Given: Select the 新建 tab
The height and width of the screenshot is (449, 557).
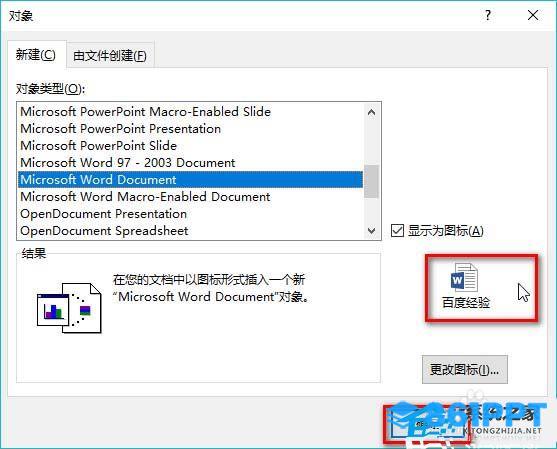Looking at the screenshot, I should pyautogui.click(x=36, y=55).
